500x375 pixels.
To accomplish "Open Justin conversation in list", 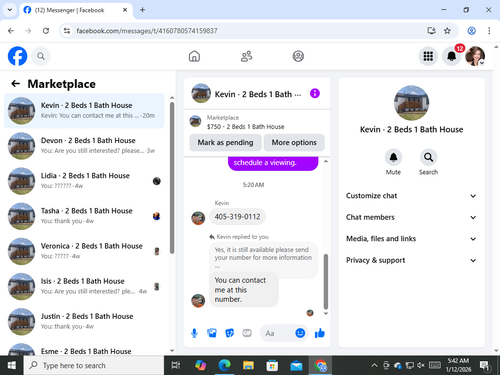I will (84, 322).
